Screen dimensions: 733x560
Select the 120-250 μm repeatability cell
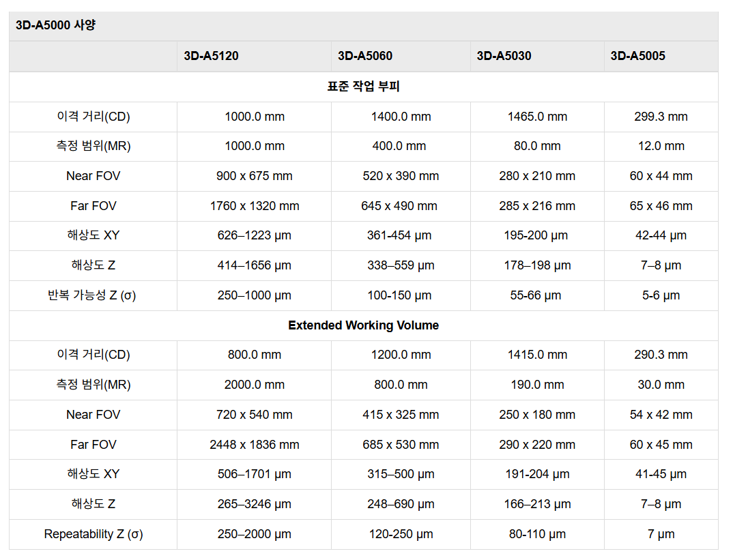coord(401,534)
